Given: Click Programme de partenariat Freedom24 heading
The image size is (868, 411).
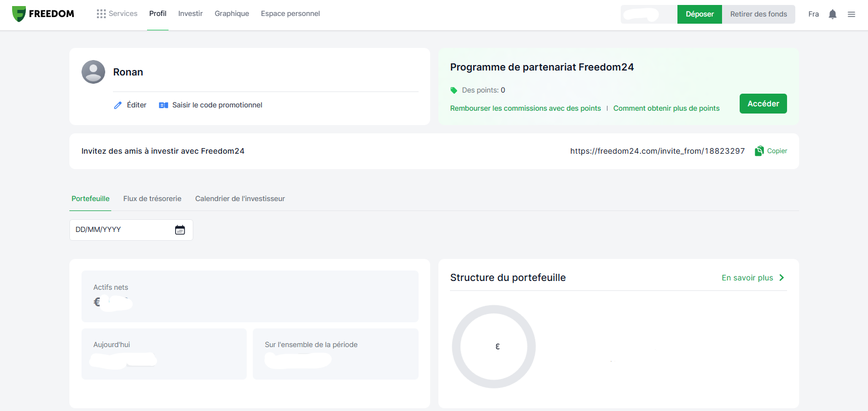Looking at the screenshot, I should [542, 67].
